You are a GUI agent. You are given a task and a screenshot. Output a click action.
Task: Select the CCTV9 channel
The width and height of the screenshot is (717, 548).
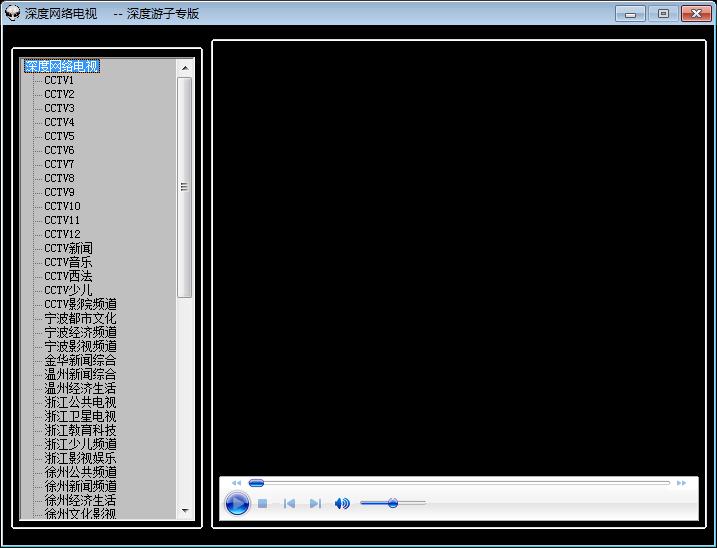pos(59,193)
